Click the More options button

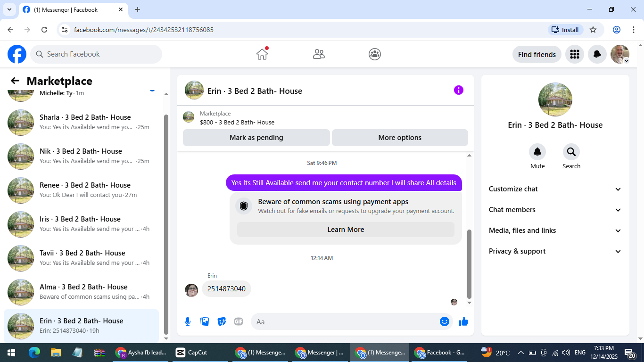(x=400, y=138)
